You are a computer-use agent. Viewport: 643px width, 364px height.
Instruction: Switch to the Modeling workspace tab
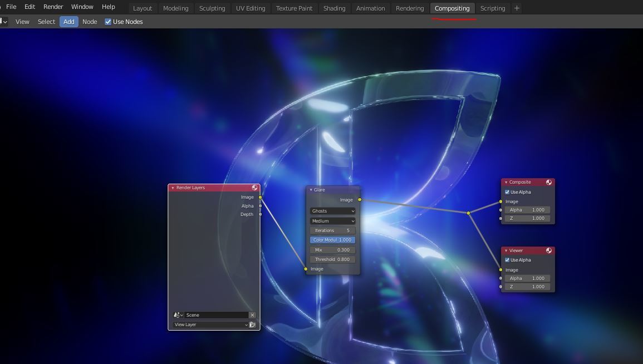click(x=175, y=8)
